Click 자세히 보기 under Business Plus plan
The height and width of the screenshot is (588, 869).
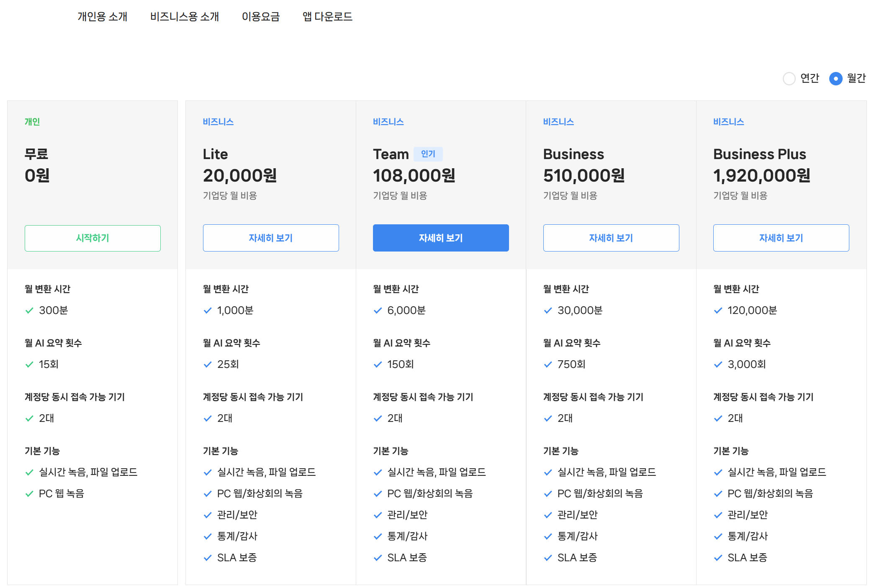pos(781,238)
